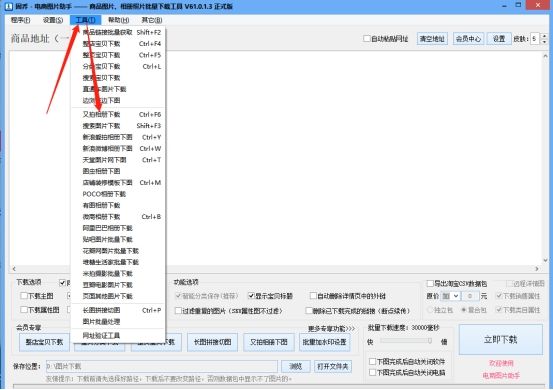Select 豆瓣电影图片下载 menu item
The height and width of the screenshot is (390, 553).
[118, 285]
